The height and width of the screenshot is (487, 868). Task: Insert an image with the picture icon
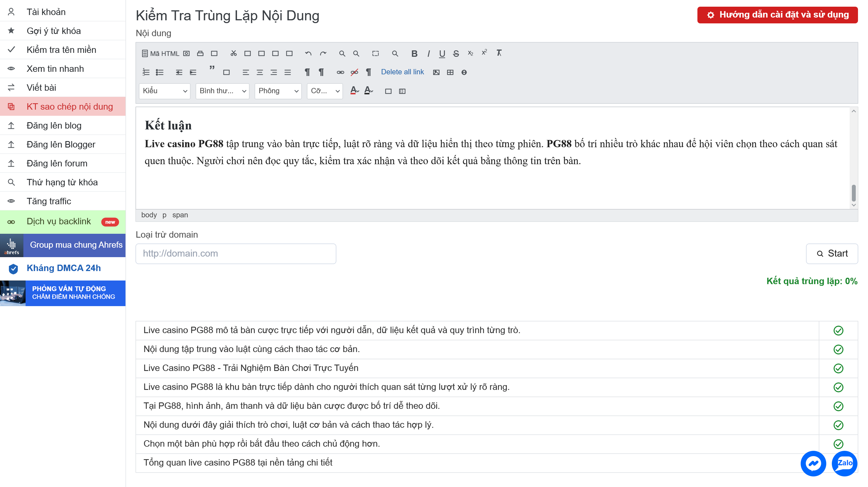tap(436, 72)
